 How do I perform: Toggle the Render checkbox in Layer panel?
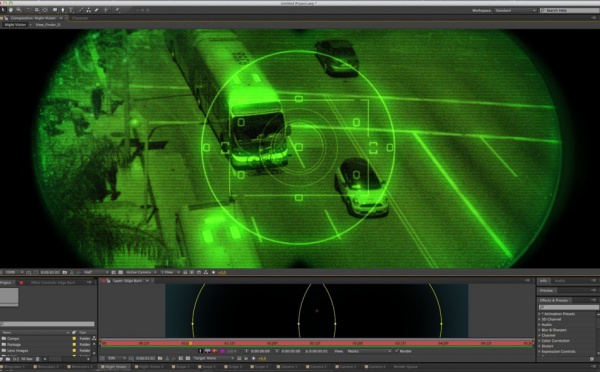tap(397, 351)
